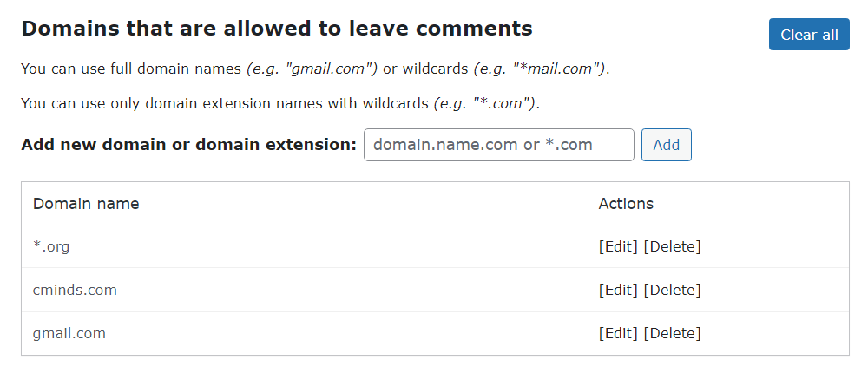Click the Clear all button
868x373 pixels.
tap(809, 35)
